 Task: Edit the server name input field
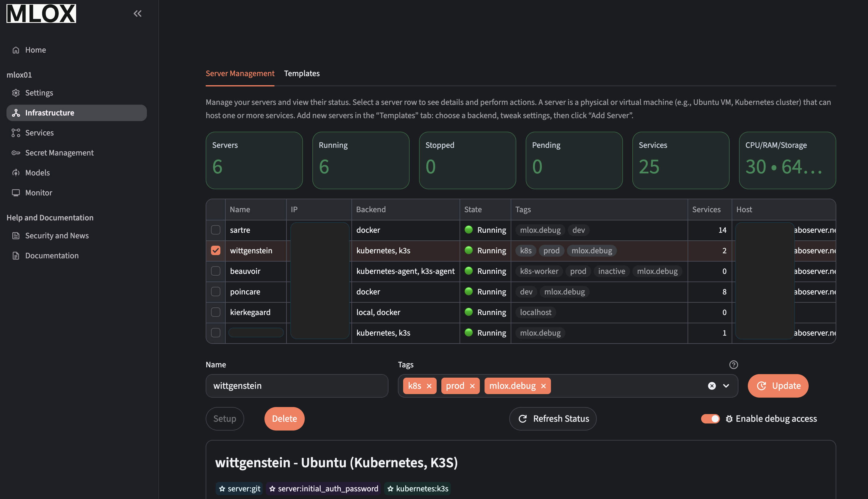coord(296,386)
